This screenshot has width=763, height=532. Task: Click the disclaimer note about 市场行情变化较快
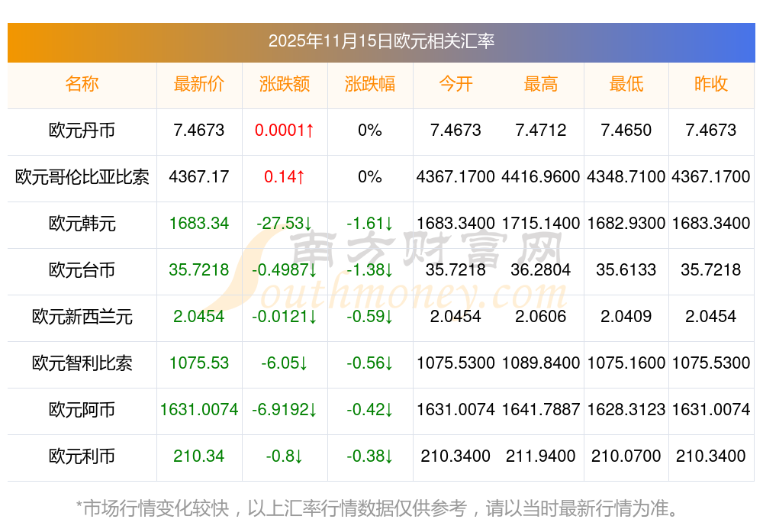(378, 508)
